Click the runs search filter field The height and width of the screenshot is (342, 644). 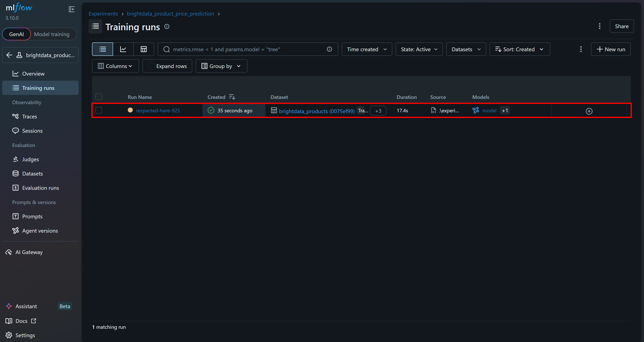[248, 49]
